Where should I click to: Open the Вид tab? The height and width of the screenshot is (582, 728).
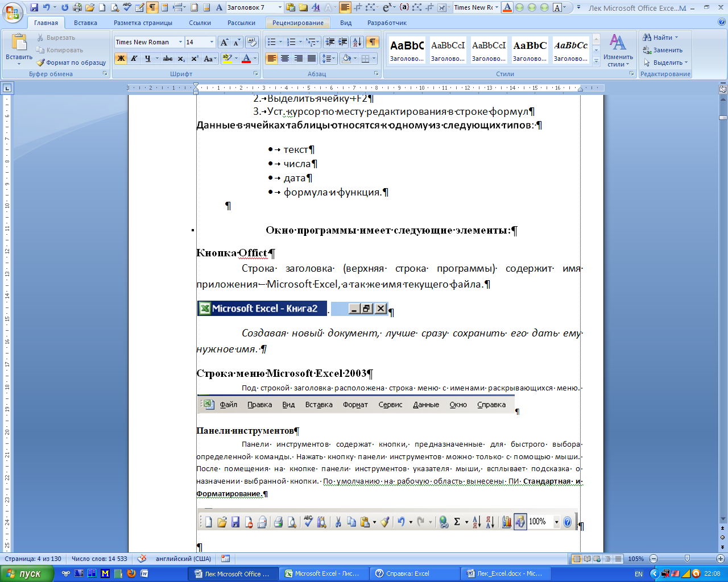(x=346, y=23)
